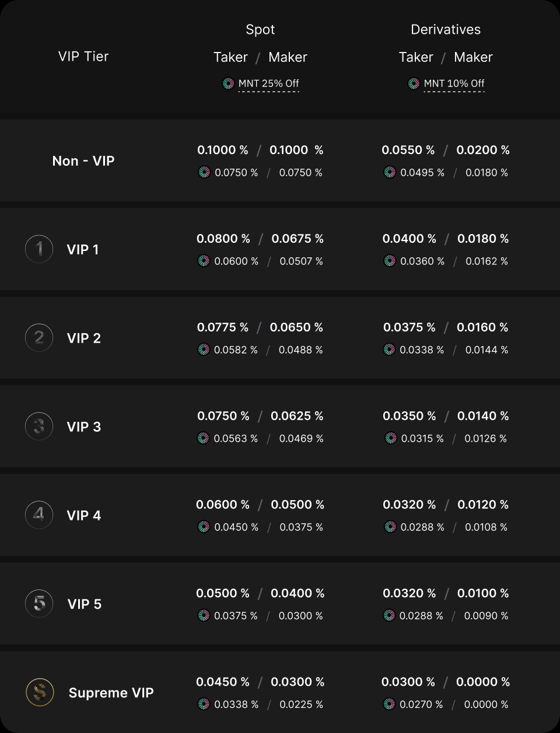This screenshot has width=560, height=733.
Task: Click the gold Supreme VIP badge icon
Action: (x=40, y=693)
